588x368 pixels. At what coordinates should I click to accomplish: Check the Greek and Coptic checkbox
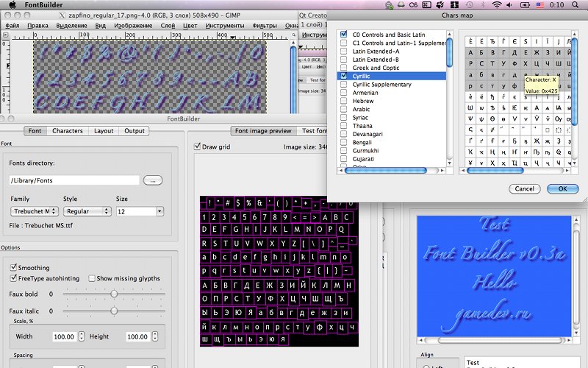coord(343,68)
